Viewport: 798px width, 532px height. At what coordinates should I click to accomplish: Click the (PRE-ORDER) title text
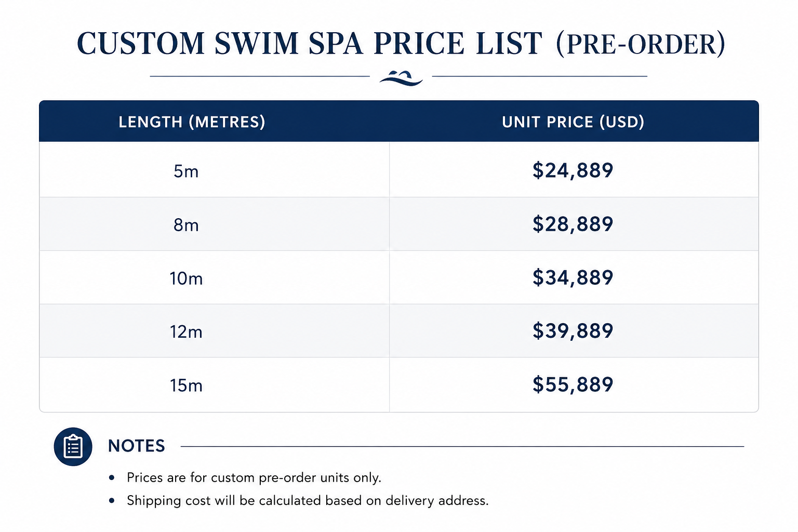pyautogui.click(x=641, y=44)
